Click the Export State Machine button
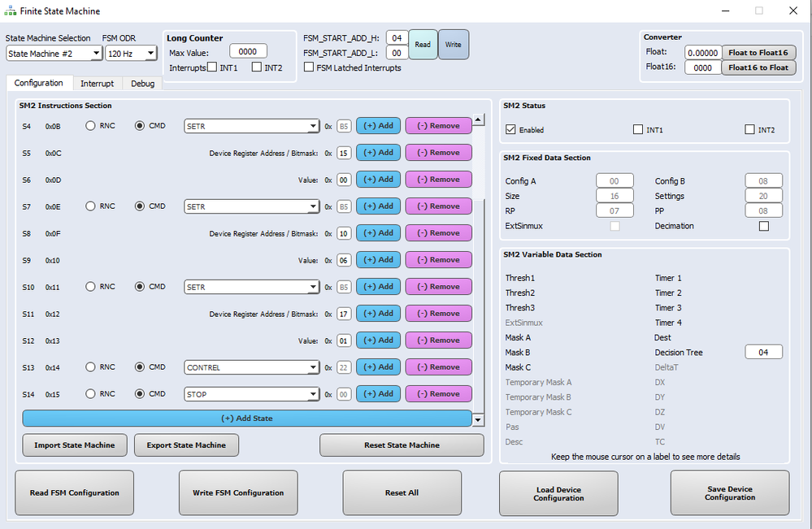Viewport: 812px width, 529px height. click(x=186, y=445)
